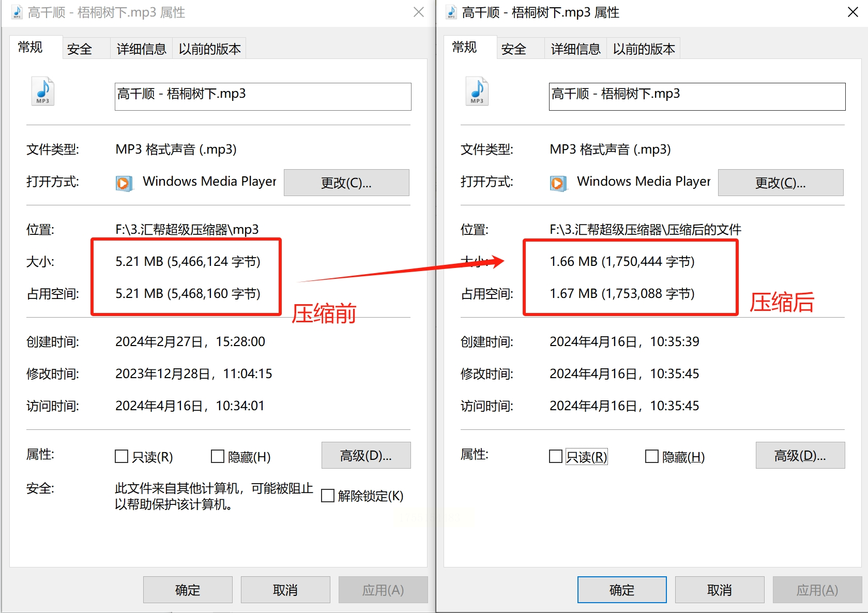The height and width of the screenshot is (613, 868).
Task: Open the 以前的版本 tab in the left window
Action: coord(209,49)
